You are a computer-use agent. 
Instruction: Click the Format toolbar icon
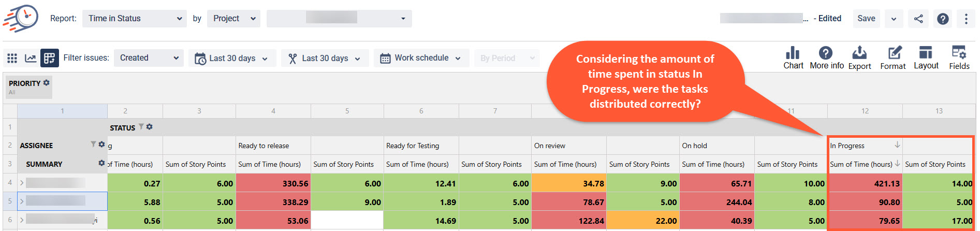click(893, 58)
